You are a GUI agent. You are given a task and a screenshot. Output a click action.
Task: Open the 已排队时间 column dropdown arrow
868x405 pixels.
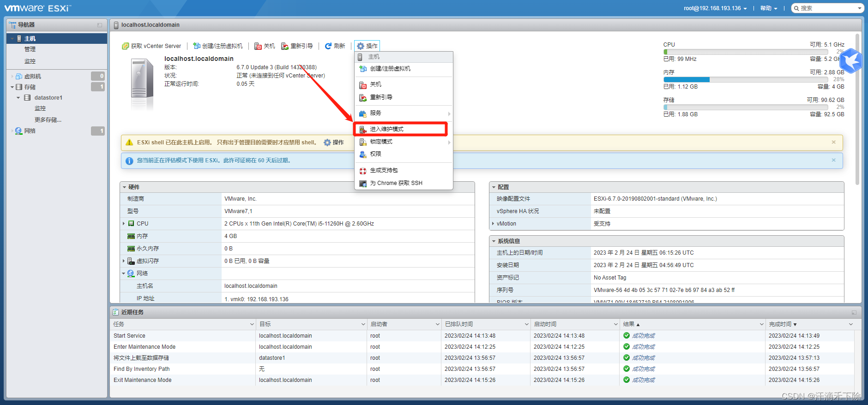526,324
